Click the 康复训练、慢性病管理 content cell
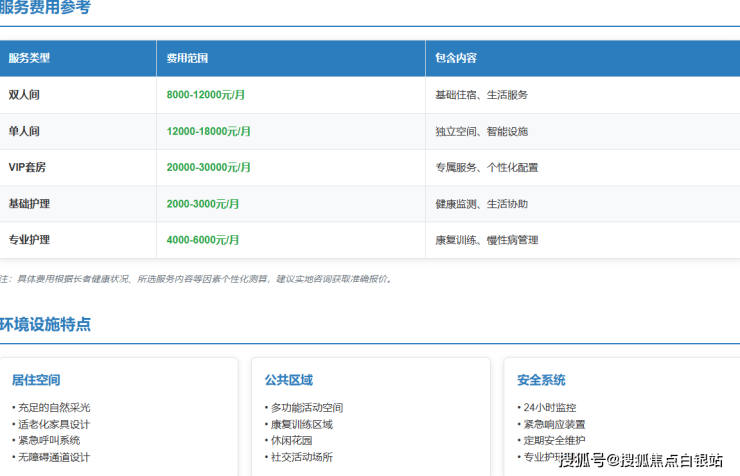 click(486, 240)
